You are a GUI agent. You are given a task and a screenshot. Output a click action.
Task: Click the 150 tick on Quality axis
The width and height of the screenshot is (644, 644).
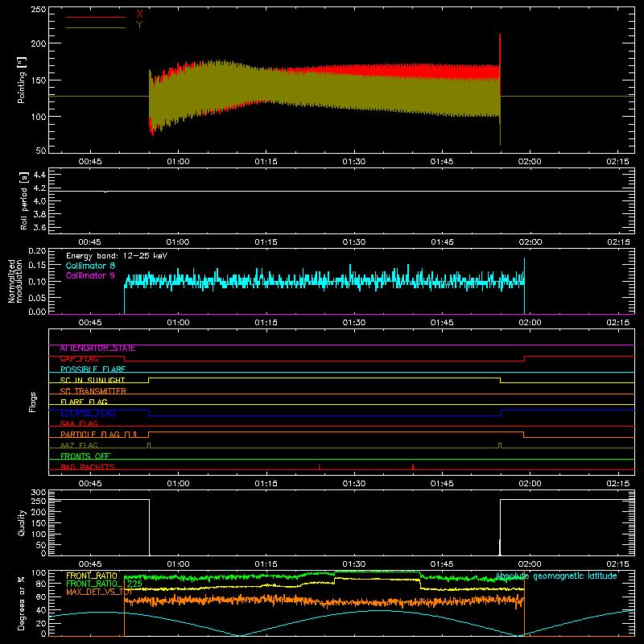(x=39, y=523)
